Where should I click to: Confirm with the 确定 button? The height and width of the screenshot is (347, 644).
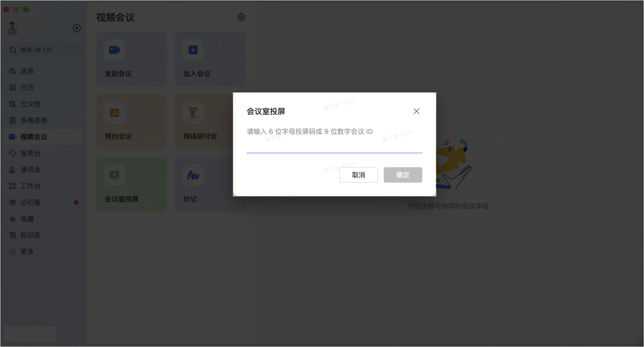pyautogui.click(x=403, y=175)
